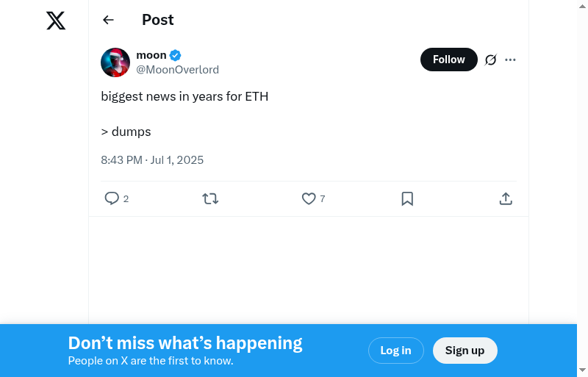
Task: Repost this post with retweet icon
Action: click(x=210, y=198)
